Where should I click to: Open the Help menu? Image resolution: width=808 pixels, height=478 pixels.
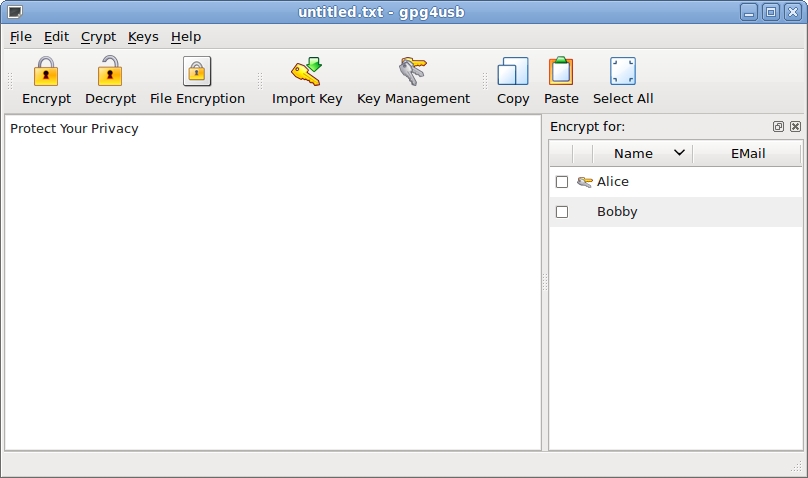(186, 37)
